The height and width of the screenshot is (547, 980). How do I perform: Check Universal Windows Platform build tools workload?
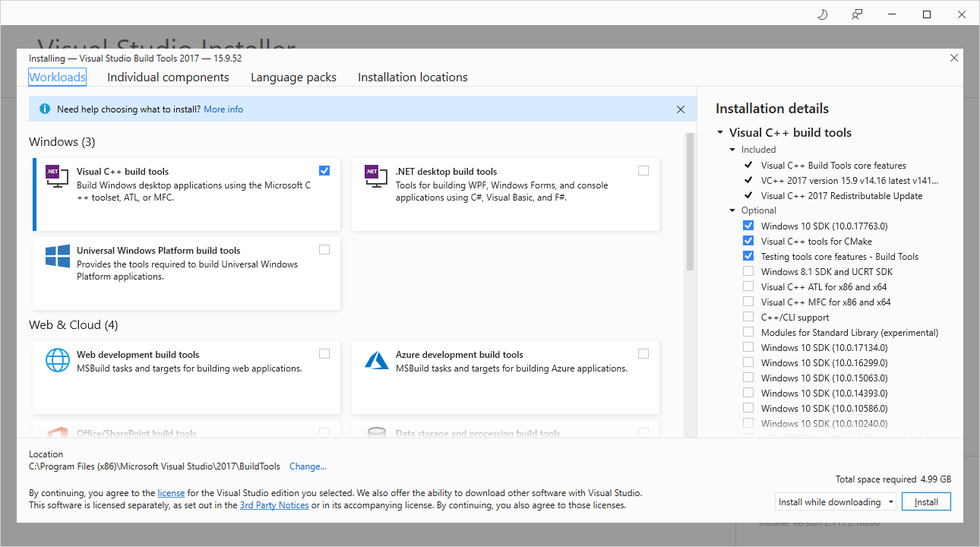tap(324, 250)
